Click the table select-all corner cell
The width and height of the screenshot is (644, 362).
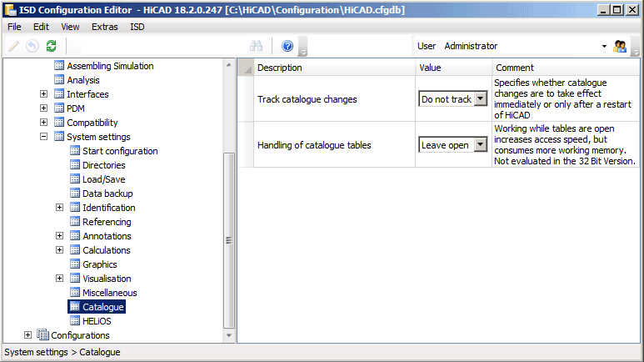246,68
